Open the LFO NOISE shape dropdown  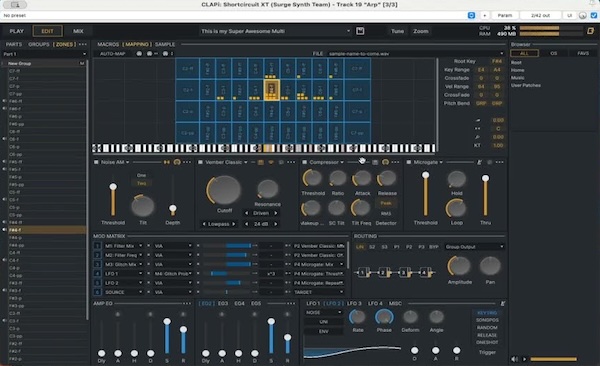(x=323, y=312)
